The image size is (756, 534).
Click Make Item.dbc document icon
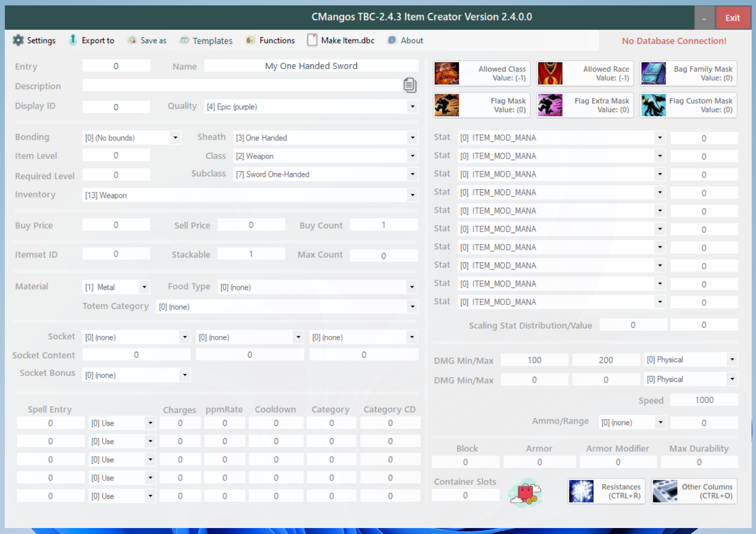point(312,40)
